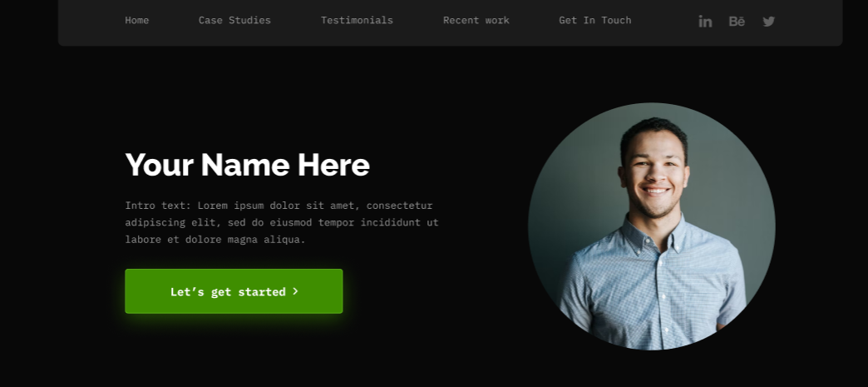Select the Your Name Here heading
This screenshot has height=387, width=868.
pyautogui.click(x=248, y=165)
